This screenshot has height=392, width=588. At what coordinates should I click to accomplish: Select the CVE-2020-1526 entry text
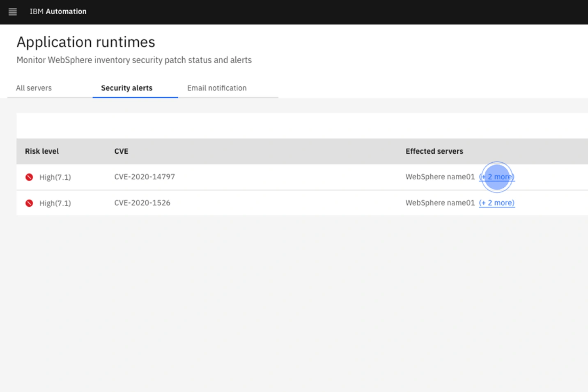tap(142, 203)
